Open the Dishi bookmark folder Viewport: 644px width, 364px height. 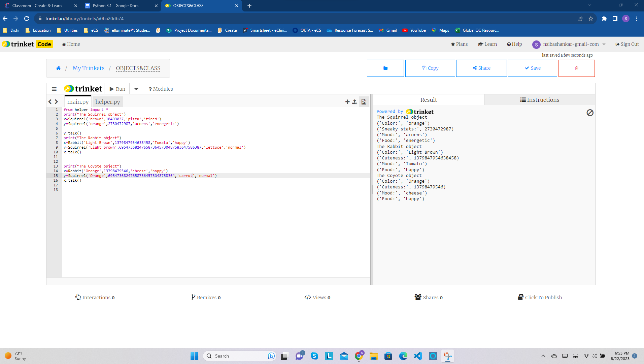(11, 30)
